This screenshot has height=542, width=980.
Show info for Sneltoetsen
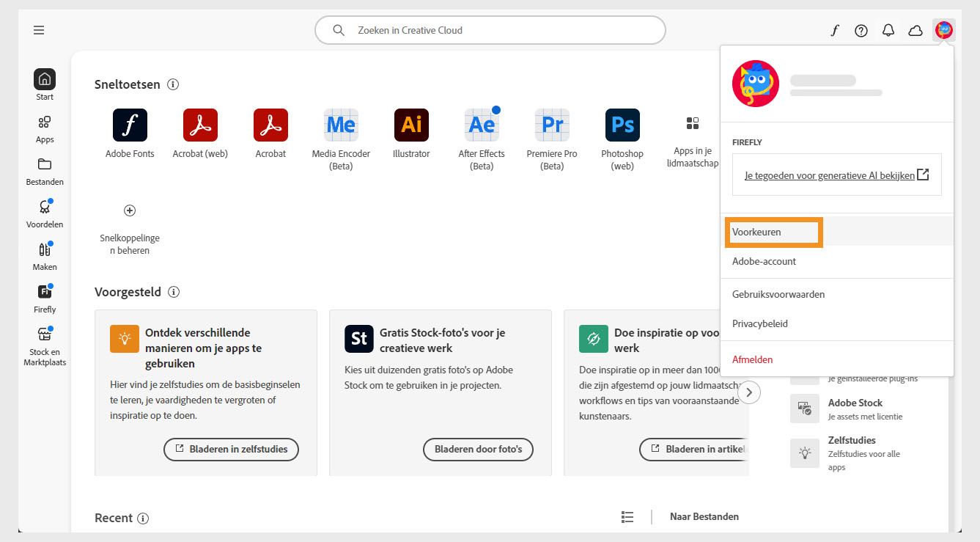[173, 84]
